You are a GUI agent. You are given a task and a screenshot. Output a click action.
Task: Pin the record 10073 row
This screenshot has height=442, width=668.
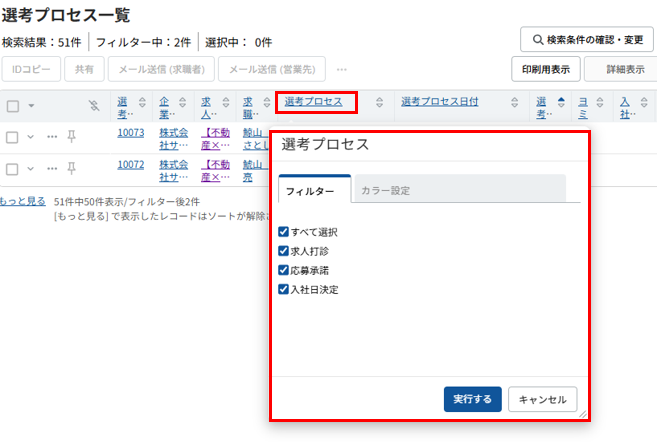click(x=71, y=137)
